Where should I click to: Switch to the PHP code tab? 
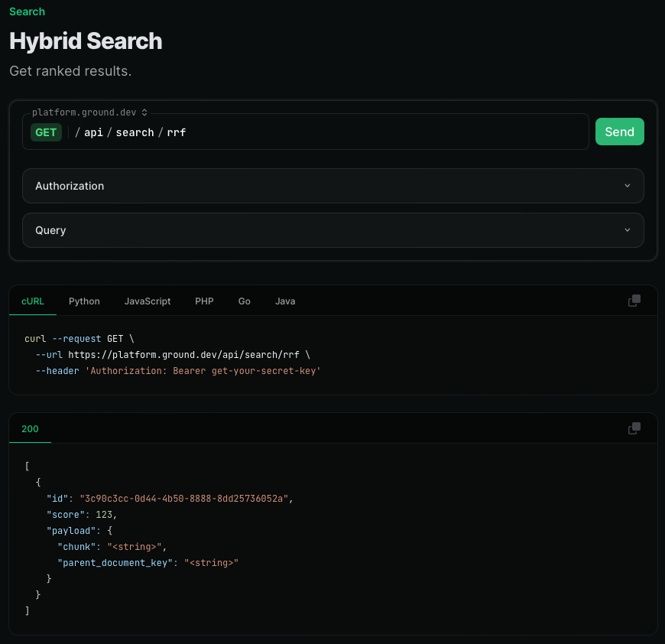(x=204, y=301)
